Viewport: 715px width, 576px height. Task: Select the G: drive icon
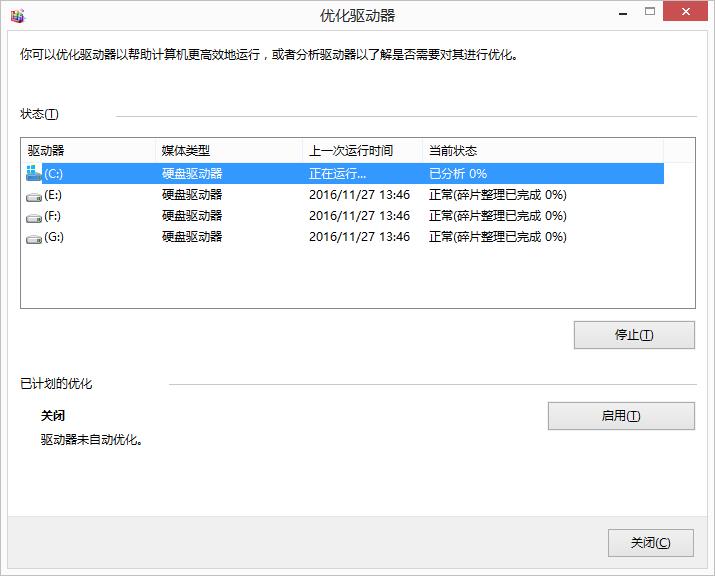tap(34, 239)
